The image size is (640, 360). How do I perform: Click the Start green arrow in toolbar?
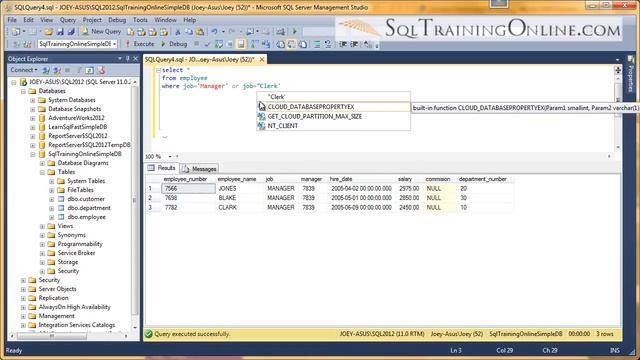pyautogui.click(x=295, y=31)
